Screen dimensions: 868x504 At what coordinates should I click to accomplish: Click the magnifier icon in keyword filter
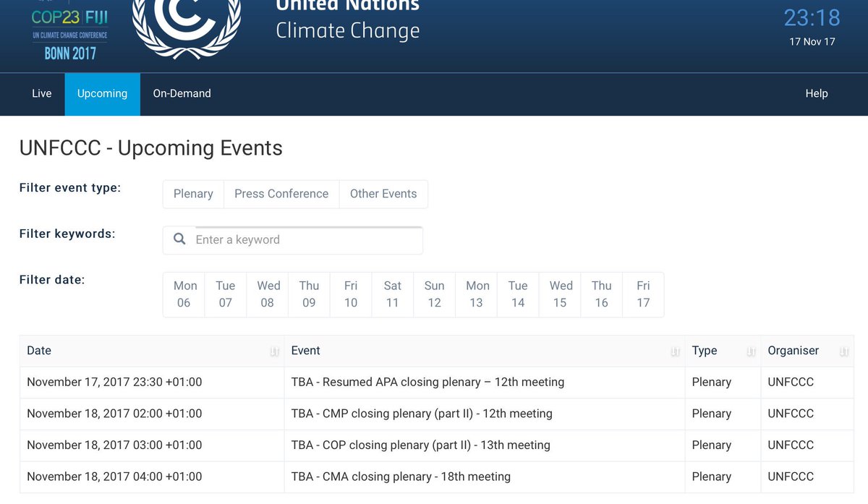coord(179,239)
